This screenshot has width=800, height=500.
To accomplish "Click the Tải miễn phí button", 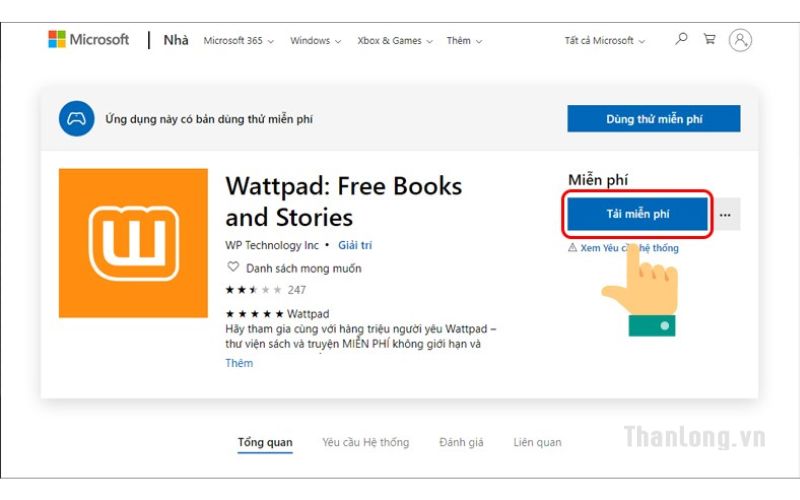I will 638,214.
